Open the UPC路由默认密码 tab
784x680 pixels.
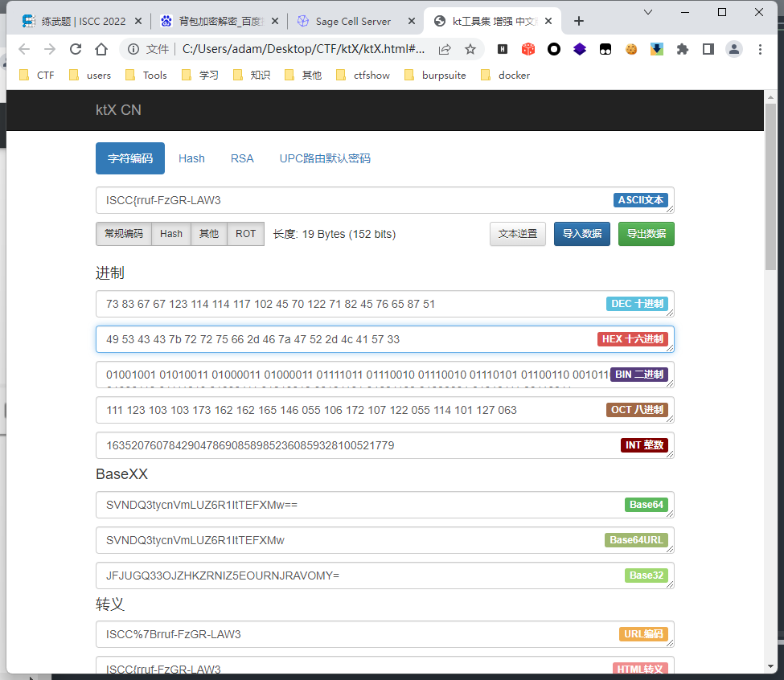[325, 158]
